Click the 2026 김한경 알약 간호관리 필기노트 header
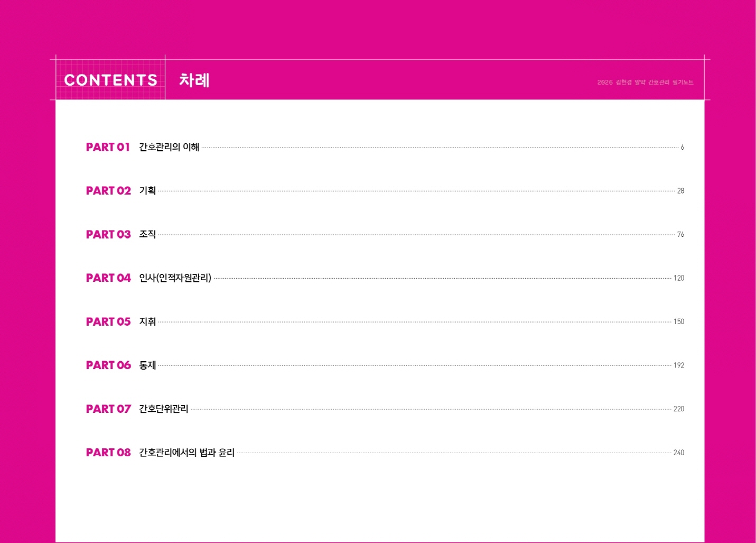756x543 pixels. (645, 82)
